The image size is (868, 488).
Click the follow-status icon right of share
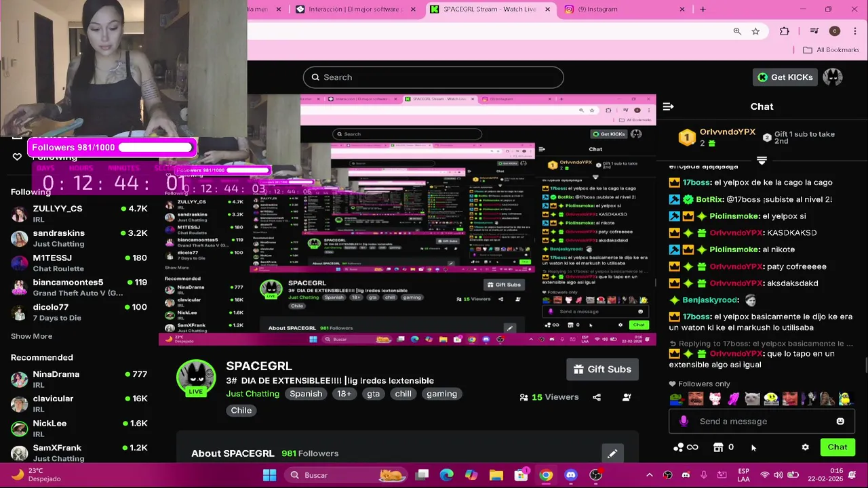627,397
